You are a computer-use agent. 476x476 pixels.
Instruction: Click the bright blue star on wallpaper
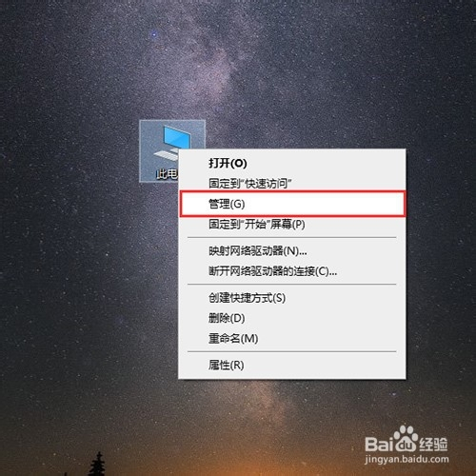coord(154,33)
